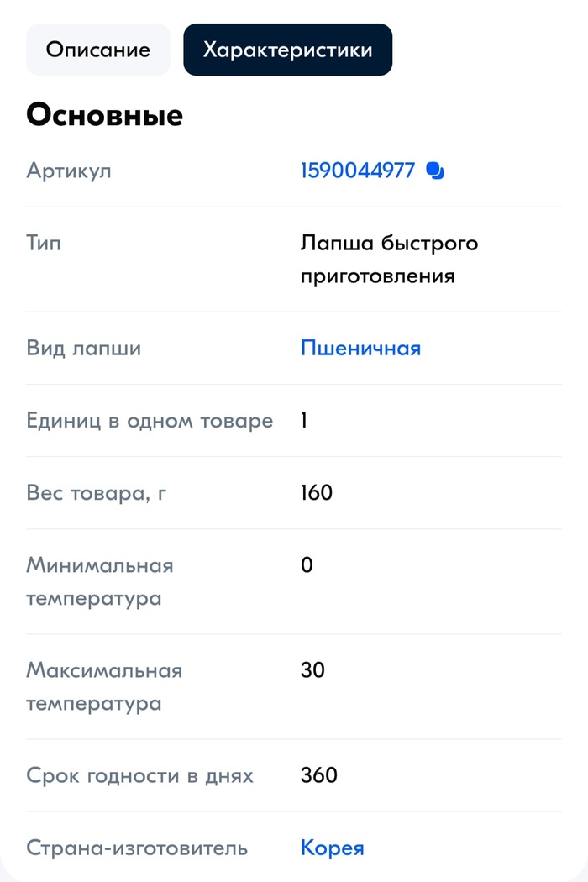This screenshot has width=588, height=882.
Task: Click the Максимальная температура label
Action: (x=104, y=686)
